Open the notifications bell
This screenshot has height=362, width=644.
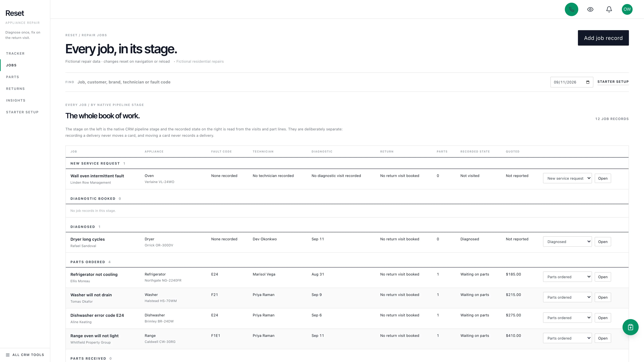[609, 9]
